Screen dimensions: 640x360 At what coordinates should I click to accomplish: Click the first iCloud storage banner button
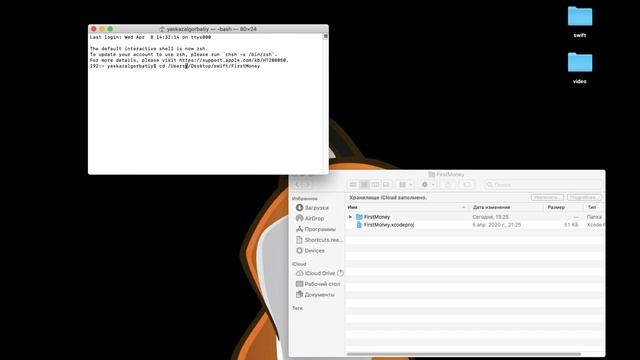(x=547, y=198)
